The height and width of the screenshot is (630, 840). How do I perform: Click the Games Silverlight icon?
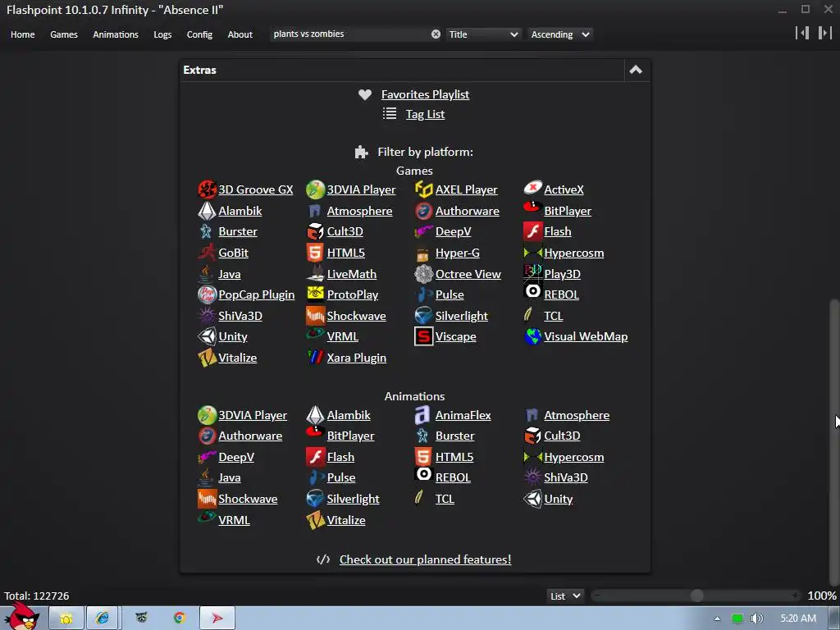click(424, 316)
